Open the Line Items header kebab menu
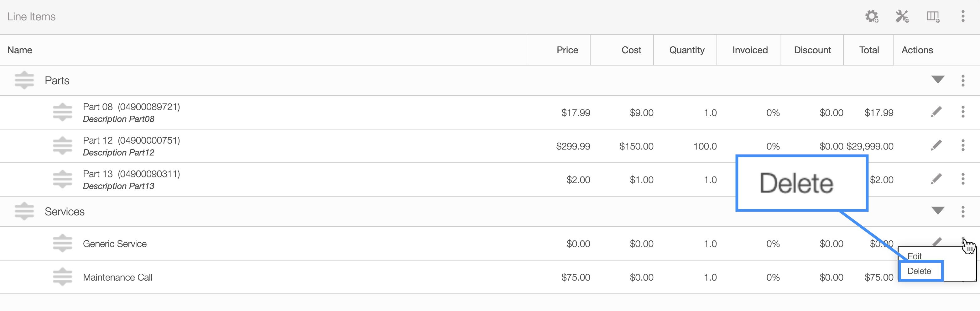Image resolution: width=980 pixels, height=311 pixels. [963, 16]
